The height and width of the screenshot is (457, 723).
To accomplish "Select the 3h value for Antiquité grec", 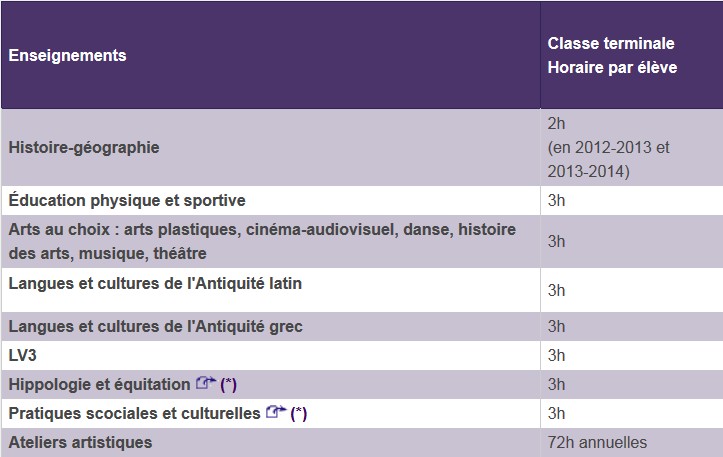I will tap(557, 326).
